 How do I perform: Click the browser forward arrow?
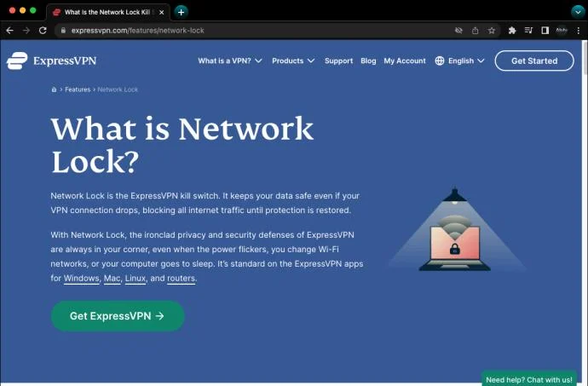pos(26,31)
